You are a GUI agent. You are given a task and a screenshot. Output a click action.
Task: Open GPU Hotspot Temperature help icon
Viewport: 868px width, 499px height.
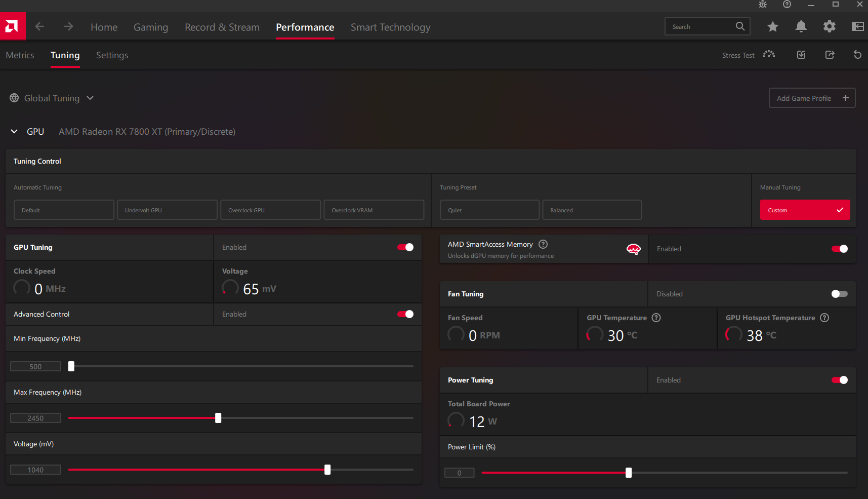click(x=824, y=318)
